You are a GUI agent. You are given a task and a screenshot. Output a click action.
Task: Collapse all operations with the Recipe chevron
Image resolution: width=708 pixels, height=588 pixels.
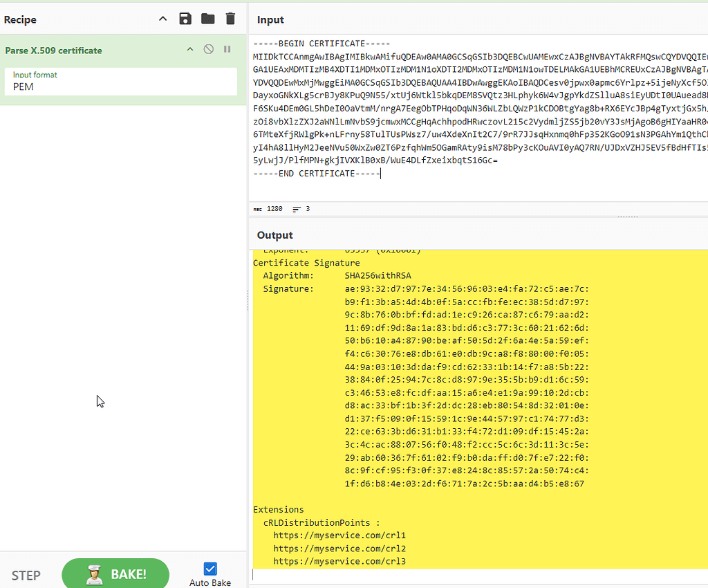coord(162,19)
